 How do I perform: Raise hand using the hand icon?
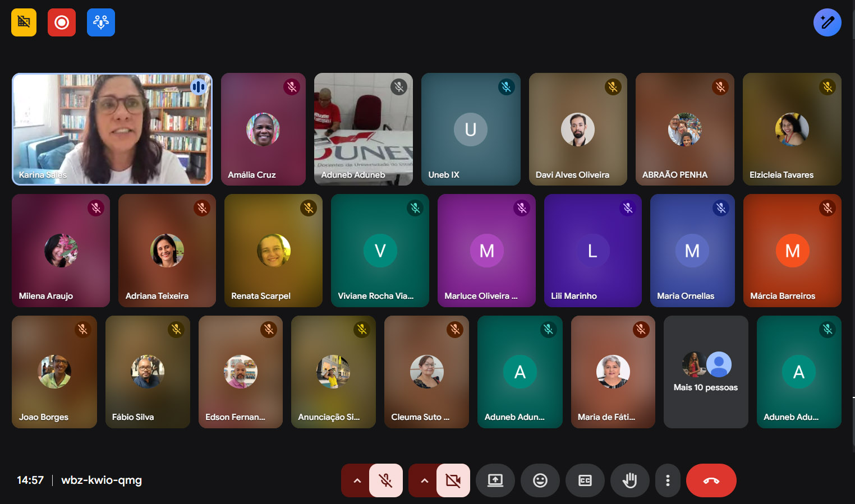point(629,480)
